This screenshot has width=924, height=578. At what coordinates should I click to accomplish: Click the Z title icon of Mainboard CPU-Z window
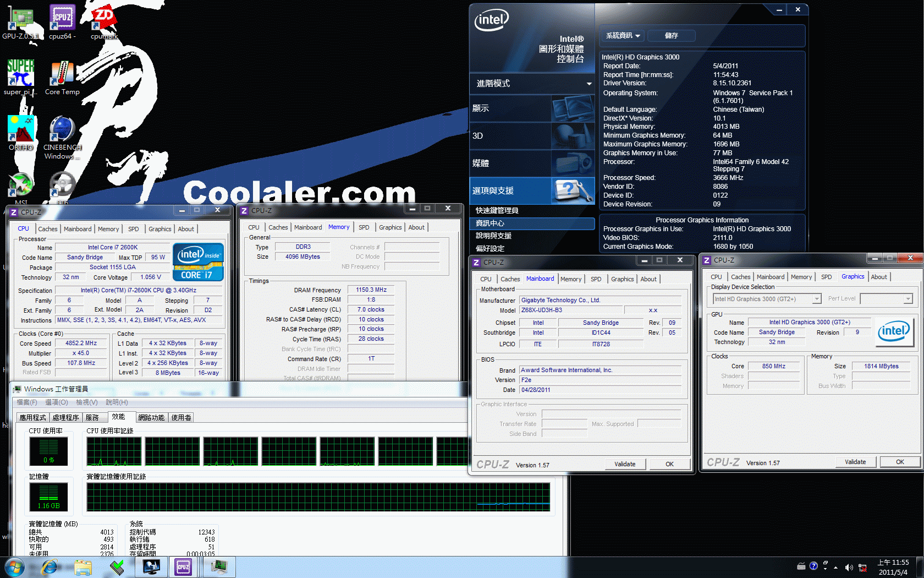476,263
